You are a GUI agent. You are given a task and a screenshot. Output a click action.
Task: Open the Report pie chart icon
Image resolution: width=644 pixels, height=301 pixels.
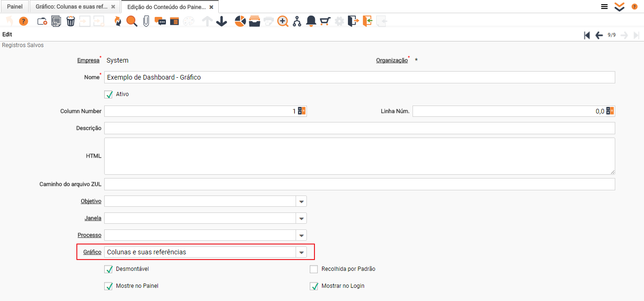(x=240, y=21)
